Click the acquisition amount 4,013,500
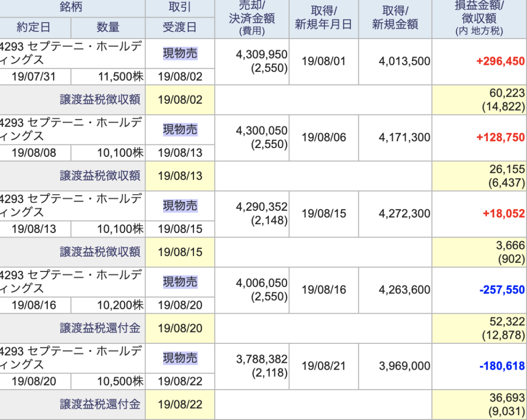The height and width of the screenshot is (420, 527). [405, 61]
